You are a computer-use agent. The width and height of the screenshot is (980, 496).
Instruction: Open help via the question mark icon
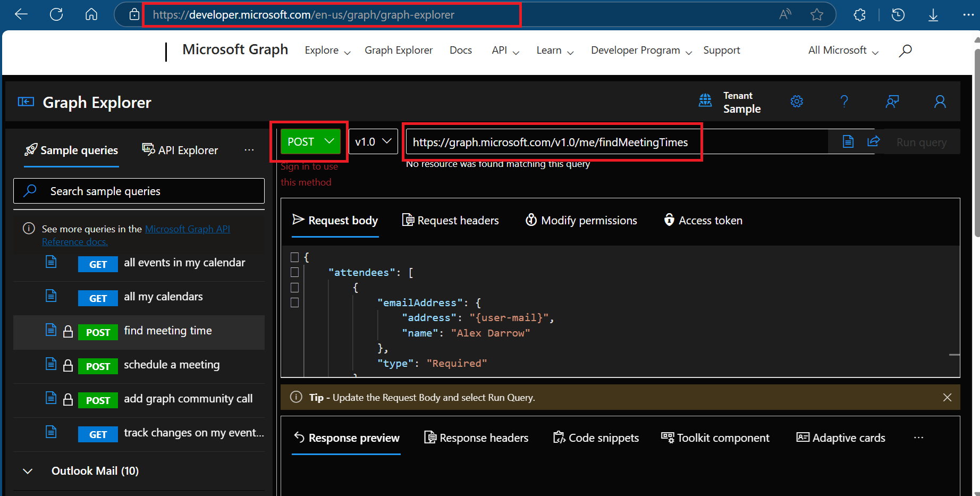(844, 101)
